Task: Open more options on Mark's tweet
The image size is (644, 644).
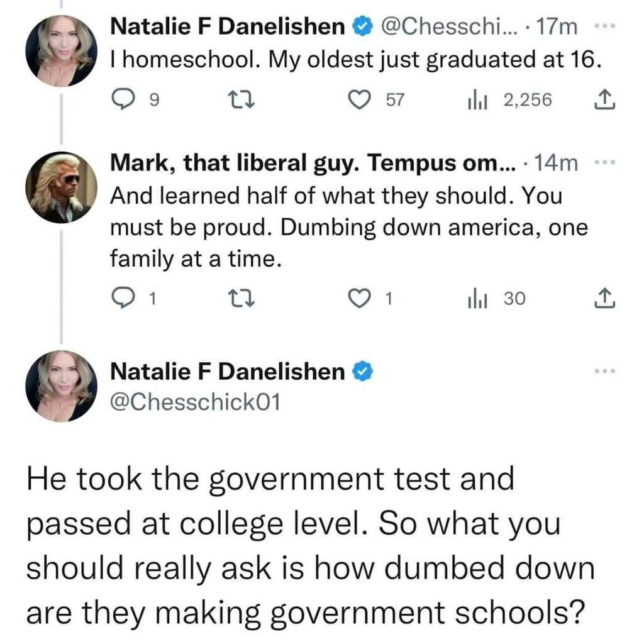Action: coord(604,164)
